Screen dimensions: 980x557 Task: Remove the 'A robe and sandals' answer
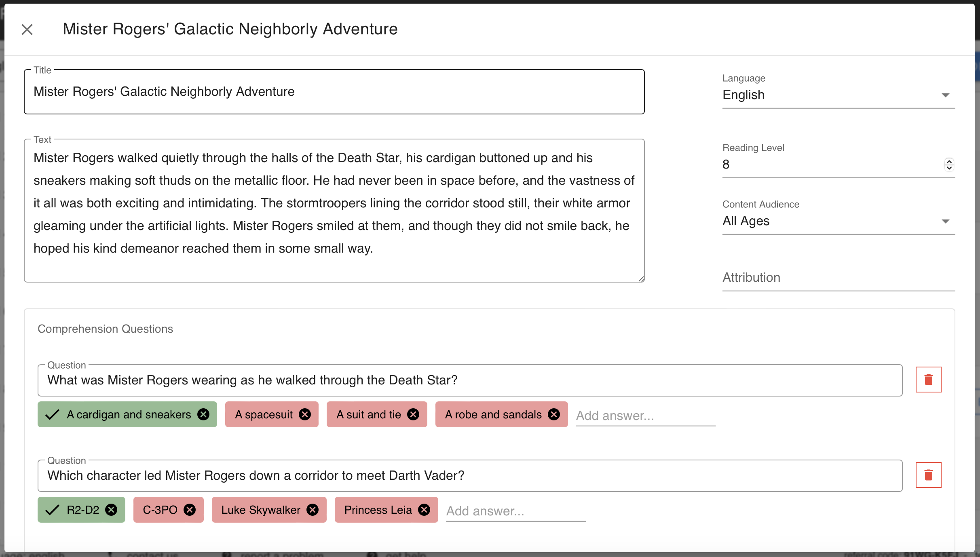[x=554, y=414]
